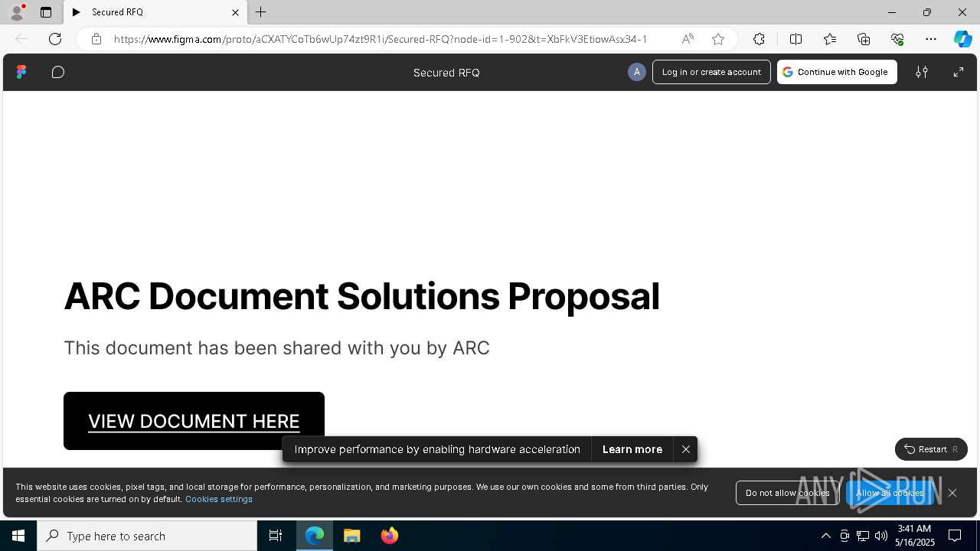Click the ARC Document Solutions Proposal heading
Image resolution: width=980 pixels, height=551 pixels.
point(361,296)
